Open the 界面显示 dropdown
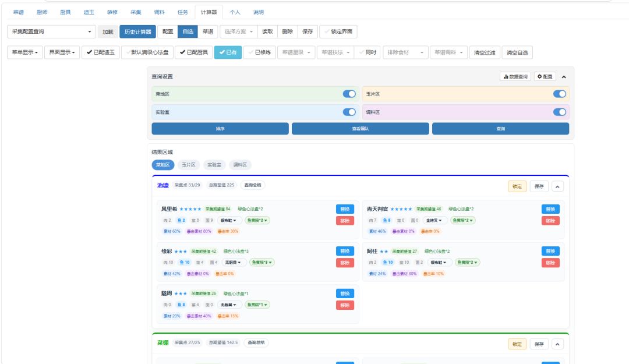The width and height of the screenshot is (629, 364). [x=62, y=52]
